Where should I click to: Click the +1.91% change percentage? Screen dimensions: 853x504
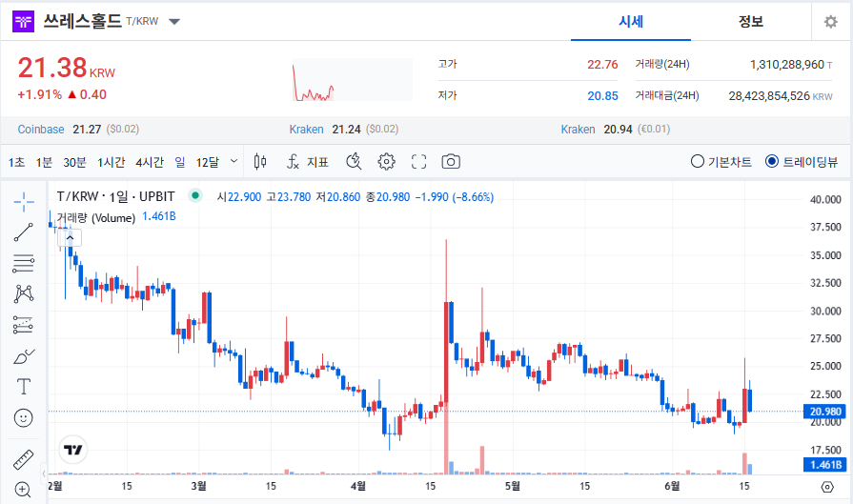tap(40, 94)
